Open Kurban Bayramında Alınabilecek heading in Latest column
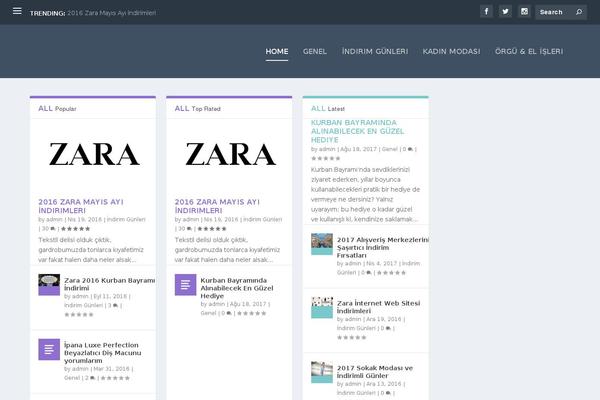Image resolution: width=600 pixels, height=400 pixels. [x=357, y=131]
